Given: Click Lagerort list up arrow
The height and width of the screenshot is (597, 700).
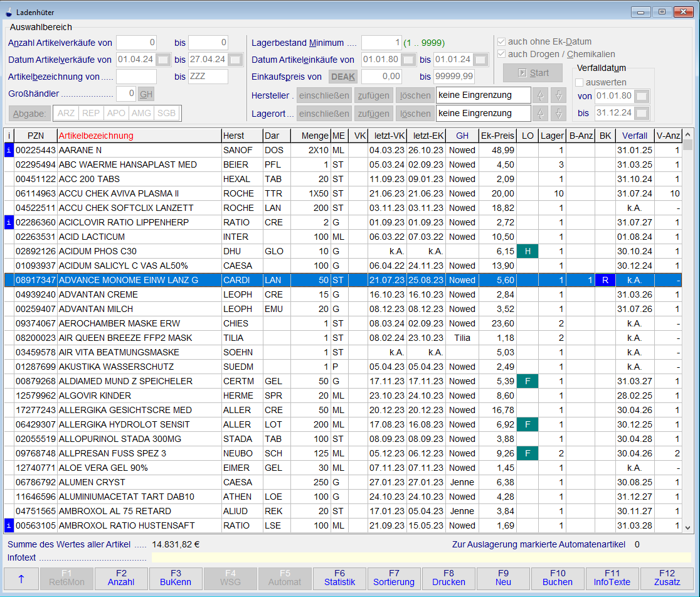Looking at the screenshot, I should click(x=539, y=114).
